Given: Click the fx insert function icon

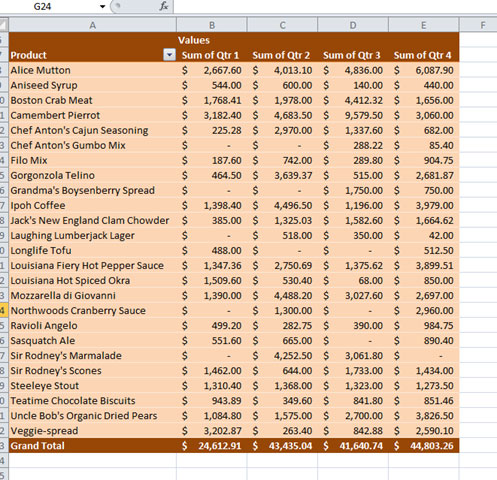Looking at the screenshot, I should (x=163, y=6).
